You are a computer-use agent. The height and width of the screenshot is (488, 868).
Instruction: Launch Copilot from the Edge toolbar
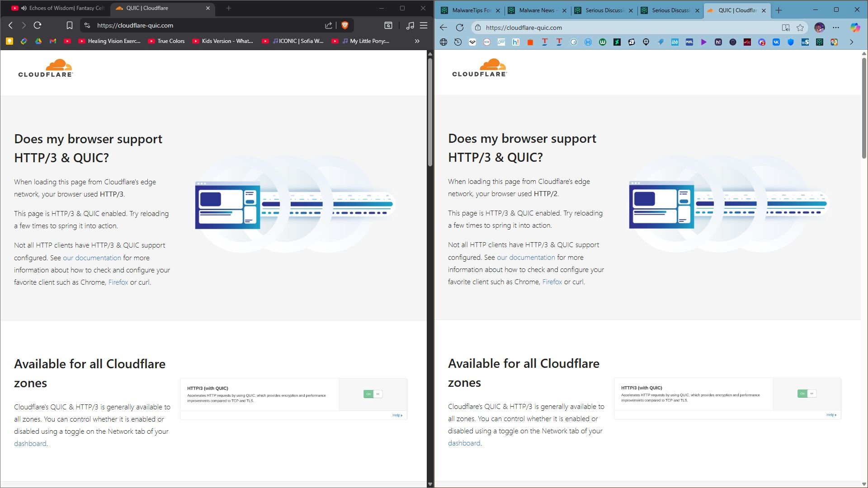coord(855,28)
